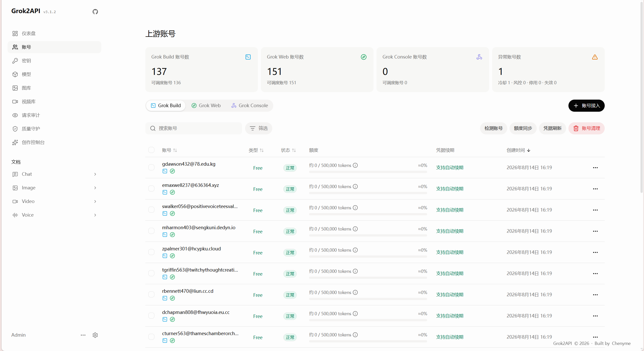The image size is (644, 351).
Task: Open 请求审计 in the sidebar
Action: pyautogui.click(x=54, y=115)
